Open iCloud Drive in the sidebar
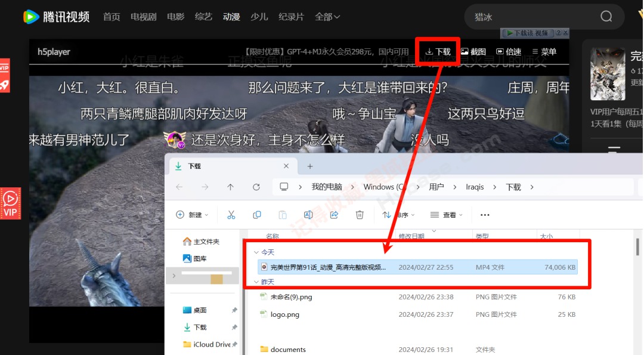This screenshot has width=644, height=355. (206, 344)
